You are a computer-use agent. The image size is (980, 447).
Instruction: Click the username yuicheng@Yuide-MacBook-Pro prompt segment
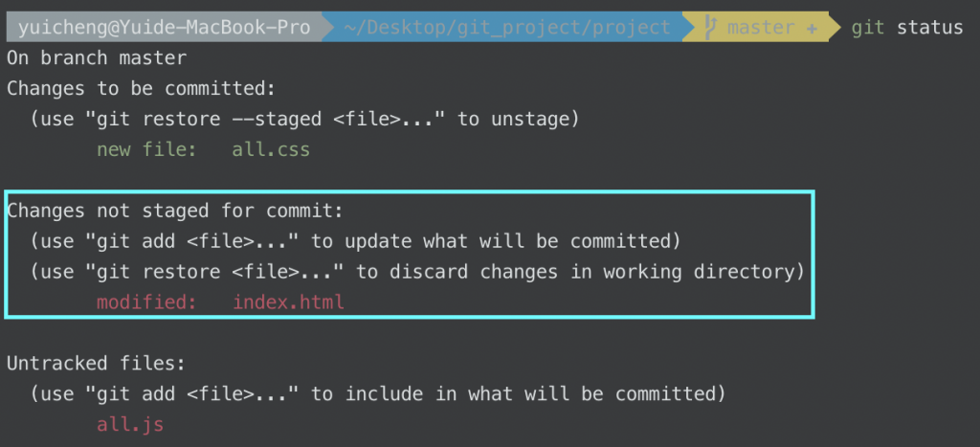click(x=164, y=28)
